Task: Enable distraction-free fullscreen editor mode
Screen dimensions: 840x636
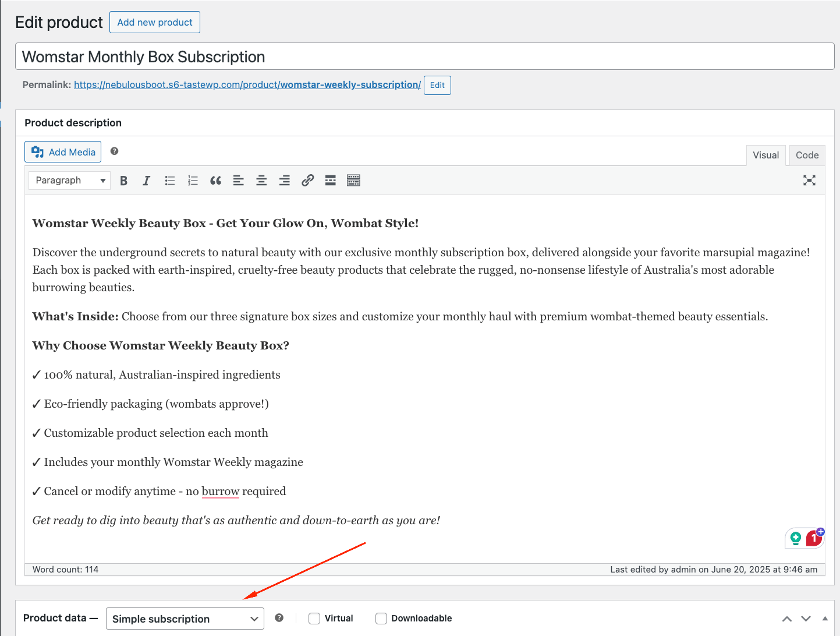Action: (x=809, y=181)
